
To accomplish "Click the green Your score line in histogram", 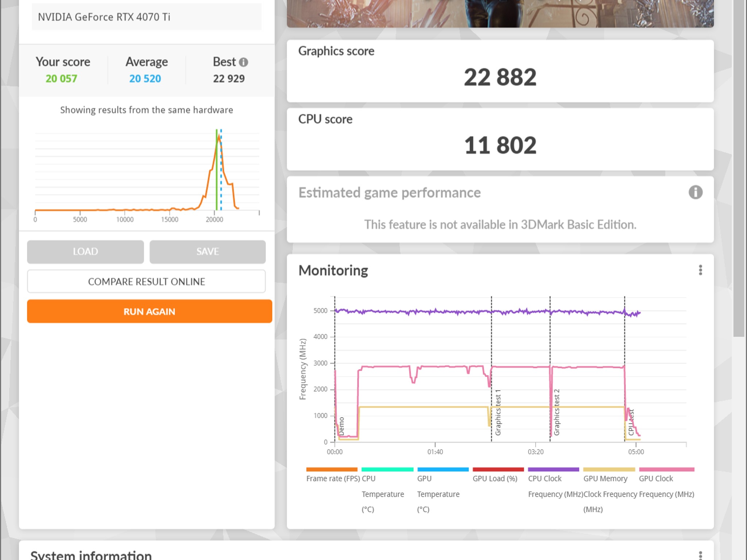I will point(216,170).
